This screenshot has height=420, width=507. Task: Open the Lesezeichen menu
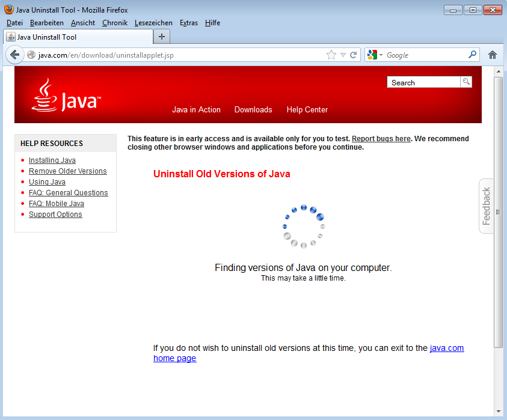coord(153,23)
